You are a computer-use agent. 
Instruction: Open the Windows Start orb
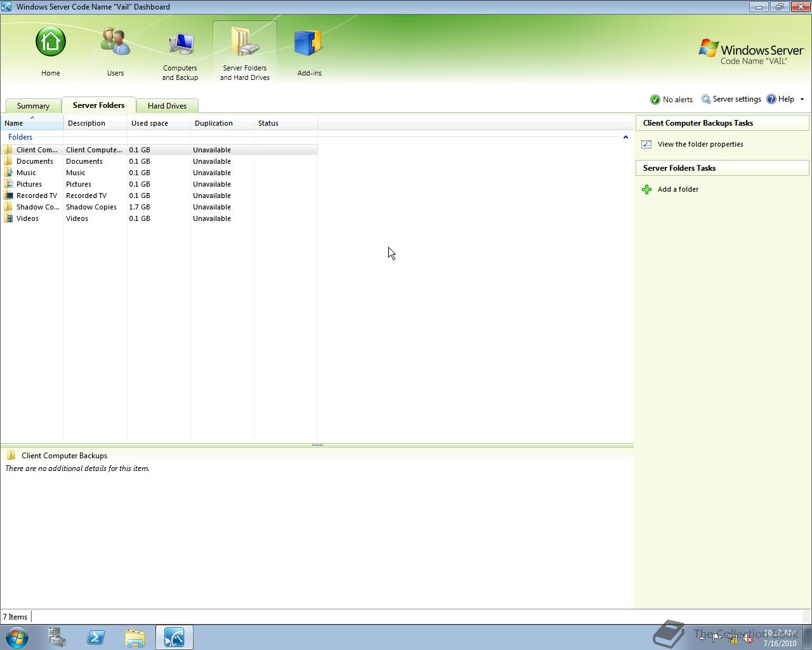(17, 637)
